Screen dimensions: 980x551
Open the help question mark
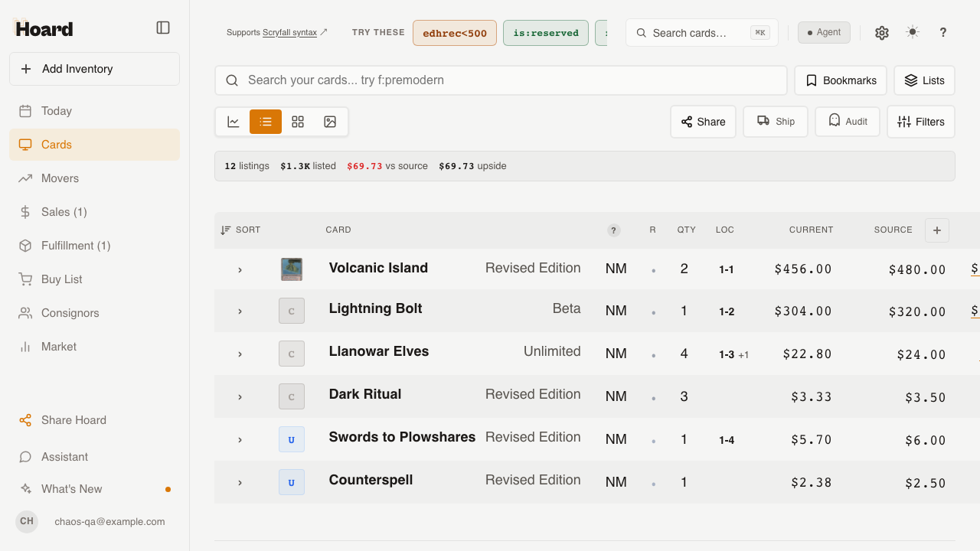tap(943, 32)
